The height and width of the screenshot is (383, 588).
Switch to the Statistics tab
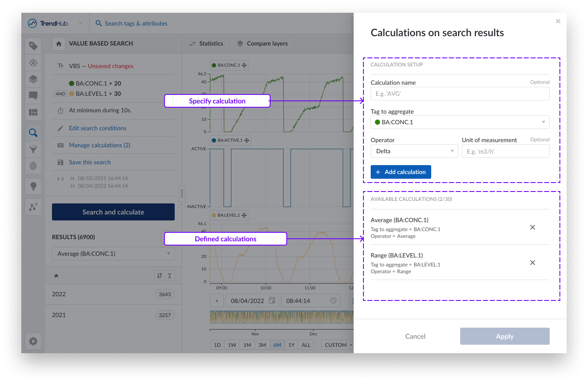point(206,43)
